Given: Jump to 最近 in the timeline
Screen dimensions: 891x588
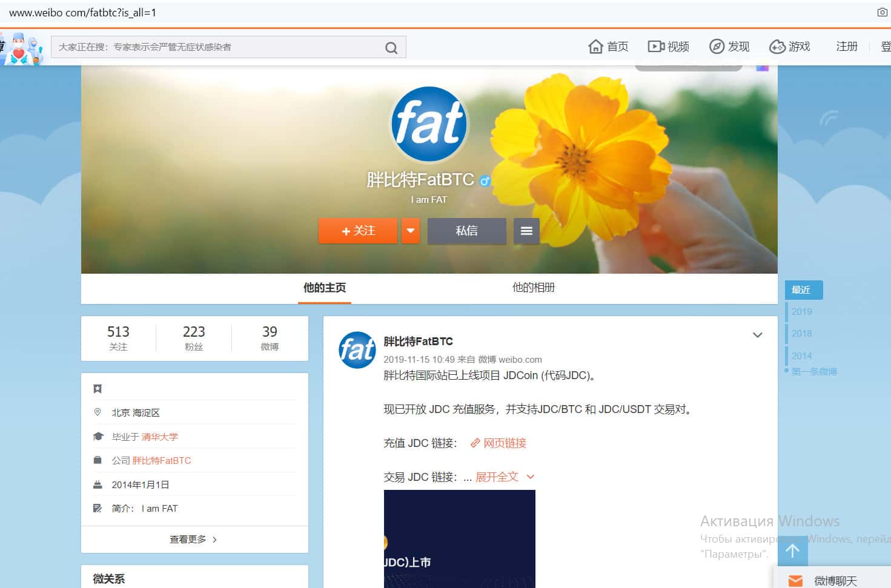Looking at the screenshot, I should (804, 290).
